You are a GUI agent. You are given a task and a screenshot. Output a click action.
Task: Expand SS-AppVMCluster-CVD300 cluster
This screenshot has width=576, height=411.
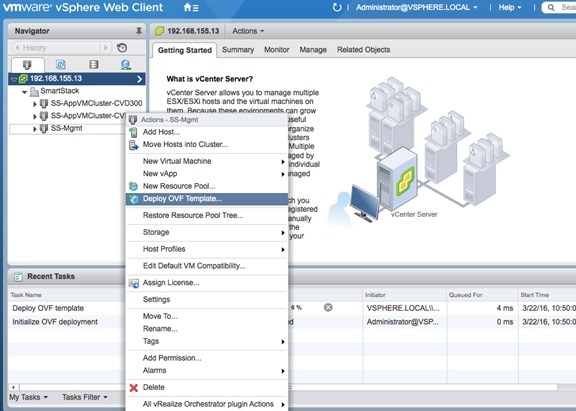[x=35, y=104]
